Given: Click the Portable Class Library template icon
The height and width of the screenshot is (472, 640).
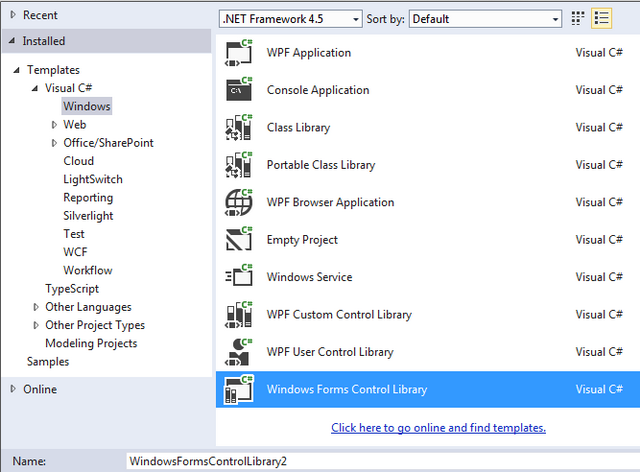Looking at the screenshot, I should pyautogui.click(x=239, y=165).
